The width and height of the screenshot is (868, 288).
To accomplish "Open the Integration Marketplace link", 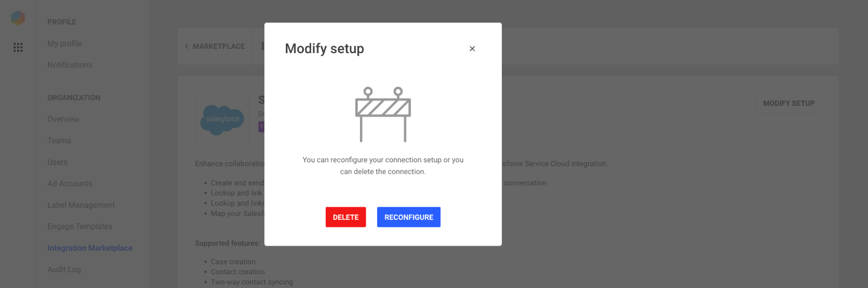I will coord(90,248).
